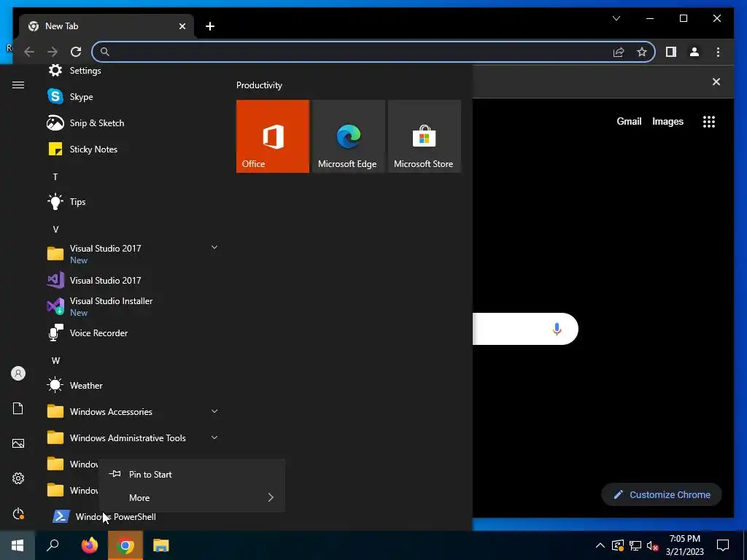The height and width of the screenshot is (560, 747).
Task: Click Chrome icon on the taskbar
Action: point(125,545)
